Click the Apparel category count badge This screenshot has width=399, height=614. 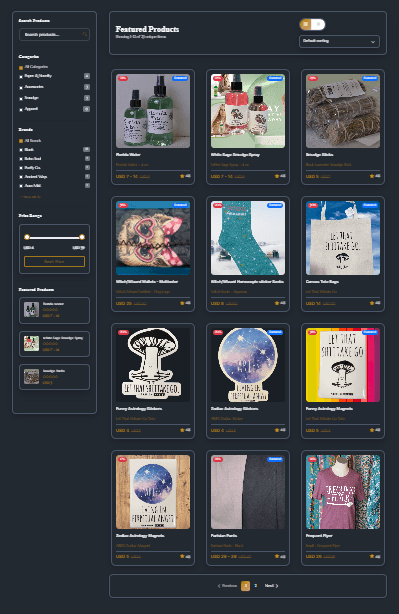pos(87,109)
